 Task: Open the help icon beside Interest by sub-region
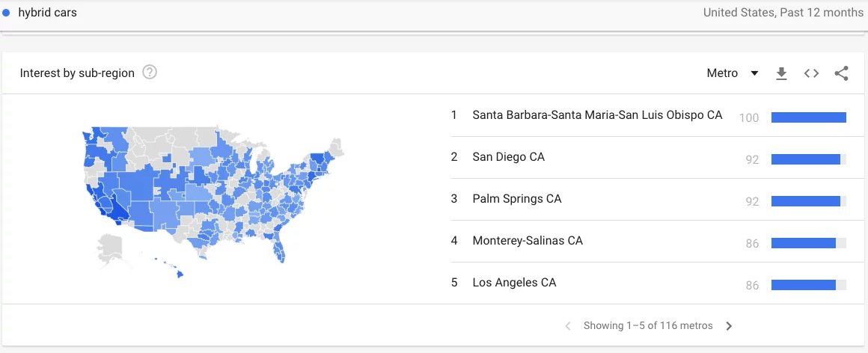pos(150,73)
